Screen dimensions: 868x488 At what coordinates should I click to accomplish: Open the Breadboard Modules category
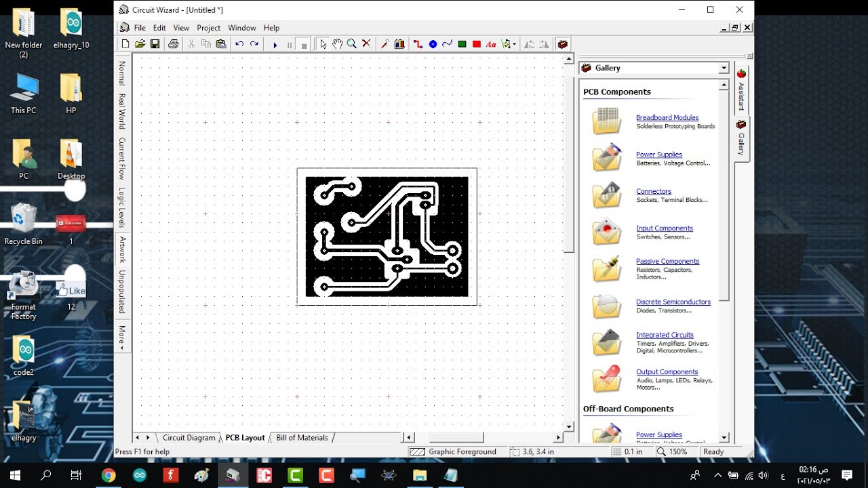(667, 117)
